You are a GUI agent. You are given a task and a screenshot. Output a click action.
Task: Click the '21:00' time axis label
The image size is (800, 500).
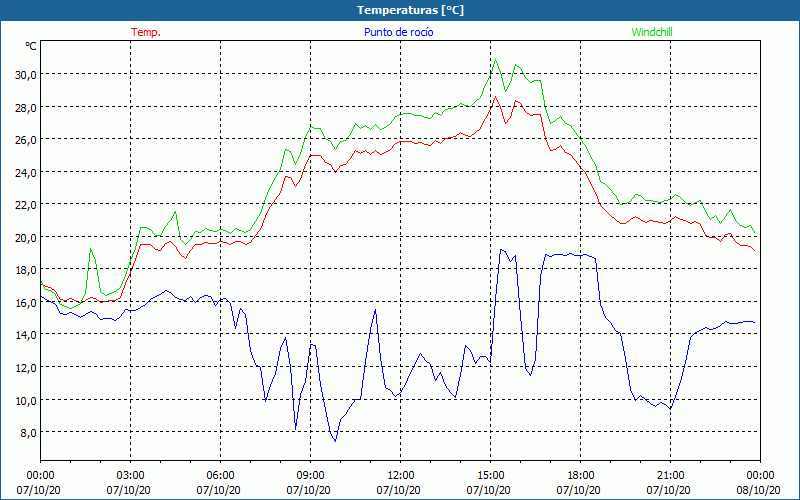pos(670,476)
